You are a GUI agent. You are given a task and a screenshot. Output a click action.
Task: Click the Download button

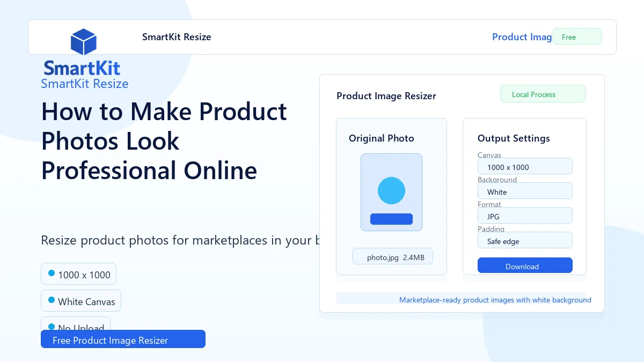tap(525, 265)
